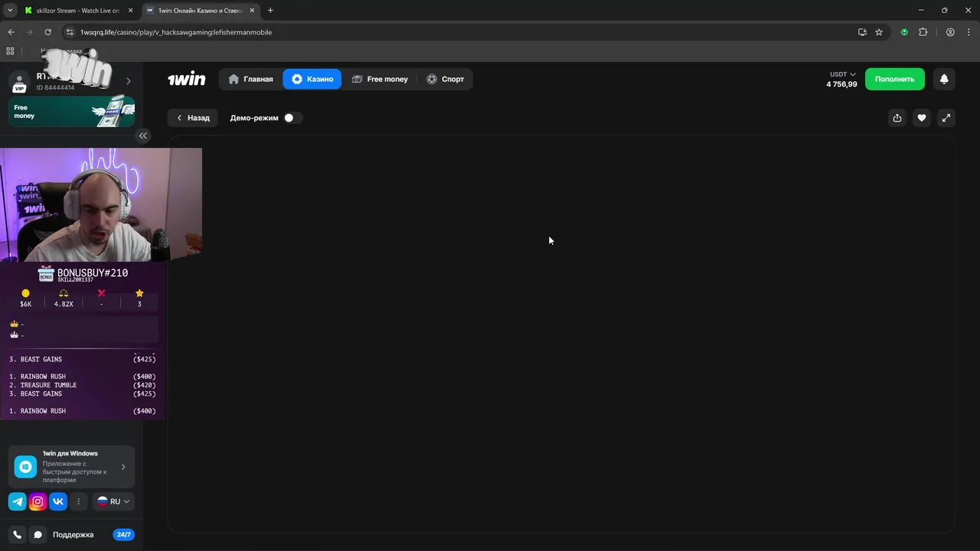
Task: Open the Instagram social link
Action: (x=38, y=502)
